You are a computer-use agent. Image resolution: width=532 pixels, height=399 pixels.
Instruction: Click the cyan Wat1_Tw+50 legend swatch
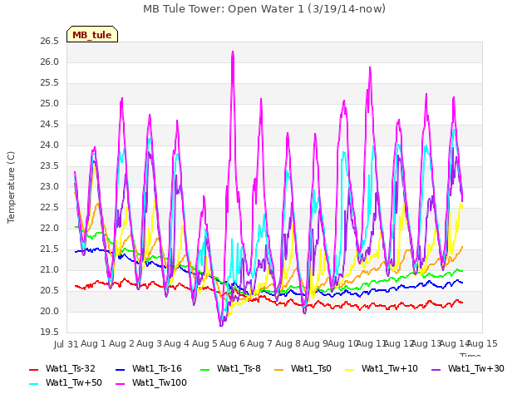pyautogui.click(x=34, y=384)
